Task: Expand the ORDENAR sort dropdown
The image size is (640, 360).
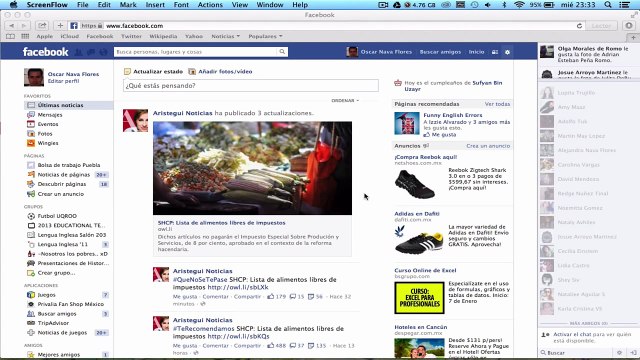Action: click(345, 100)
